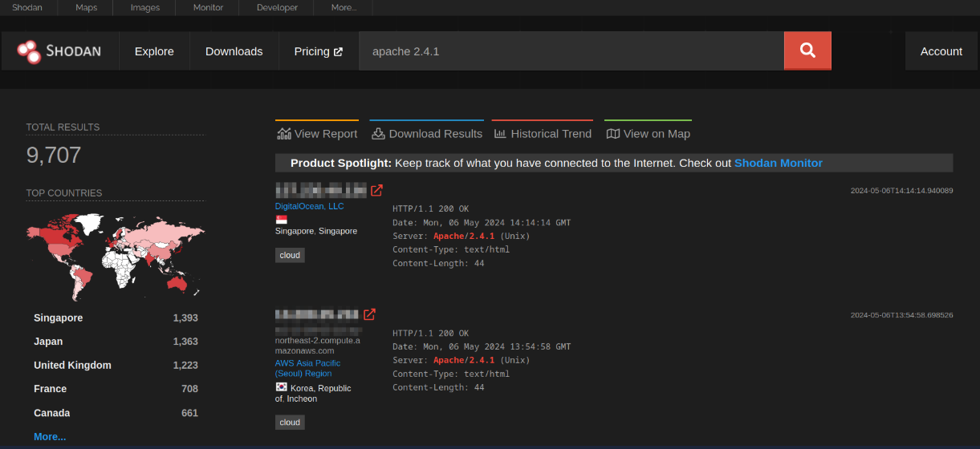Open the Monitor top bar item
Image resolution: width=980 pixels, height=449 pixels.
(x=209, y=7)
